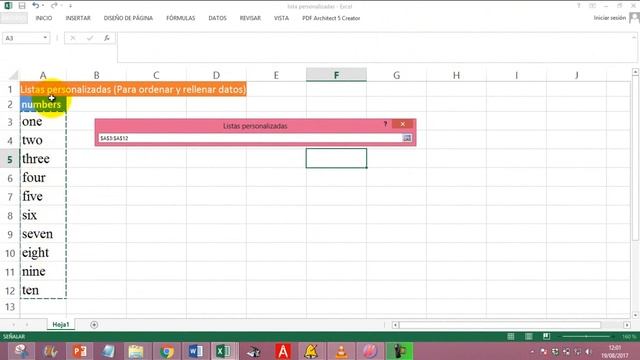Select column F header
640x360 pixels.
(x=336, y=75)
